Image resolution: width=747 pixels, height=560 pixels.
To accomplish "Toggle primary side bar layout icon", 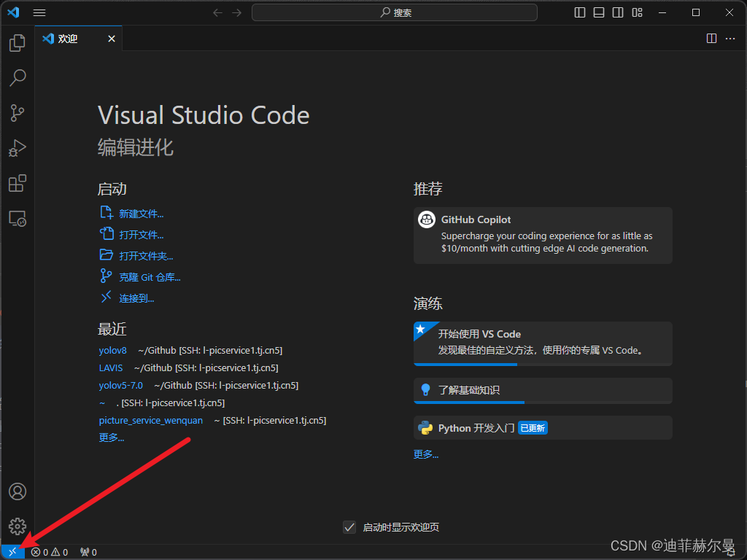I will tap(580, 13).
